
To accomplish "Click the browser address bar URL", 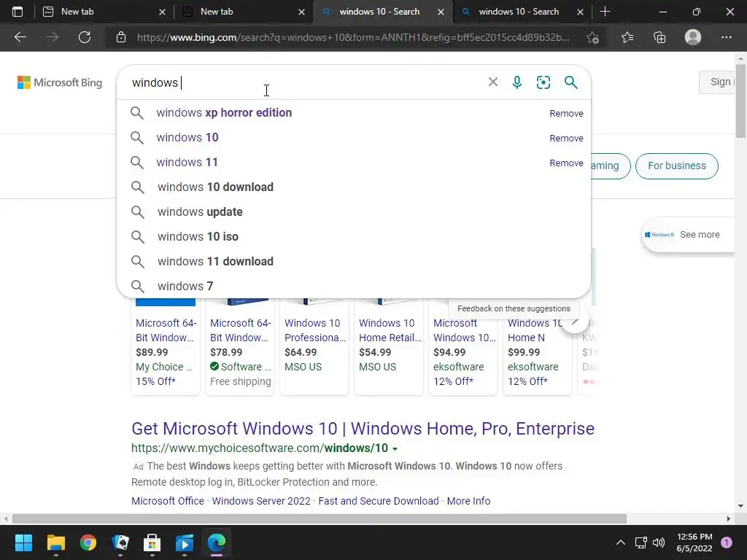I will point(353,37).
